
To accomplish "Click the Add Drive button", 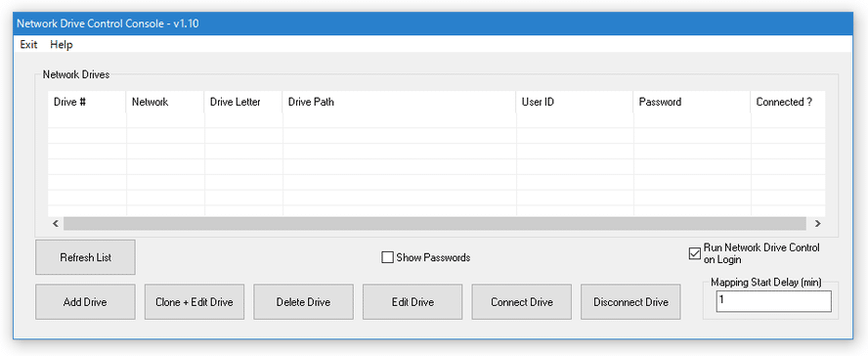I will tap(85, 302).
